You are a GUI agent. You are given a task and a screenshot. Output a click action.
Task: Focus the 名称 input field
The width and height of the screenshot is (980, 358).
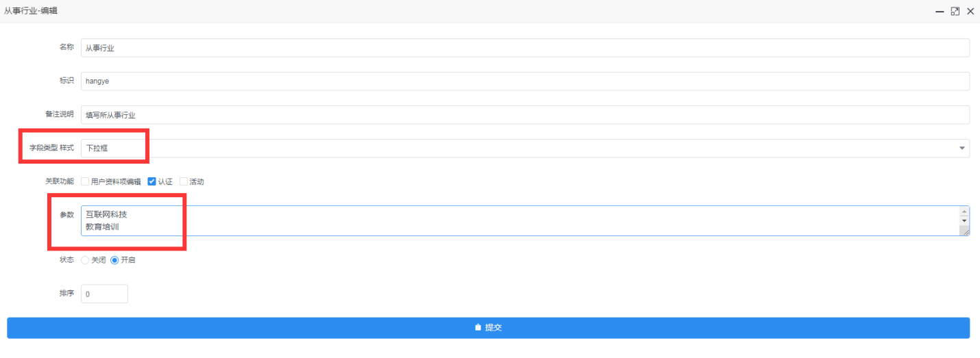pyautogui.click(x=525, y=48)
